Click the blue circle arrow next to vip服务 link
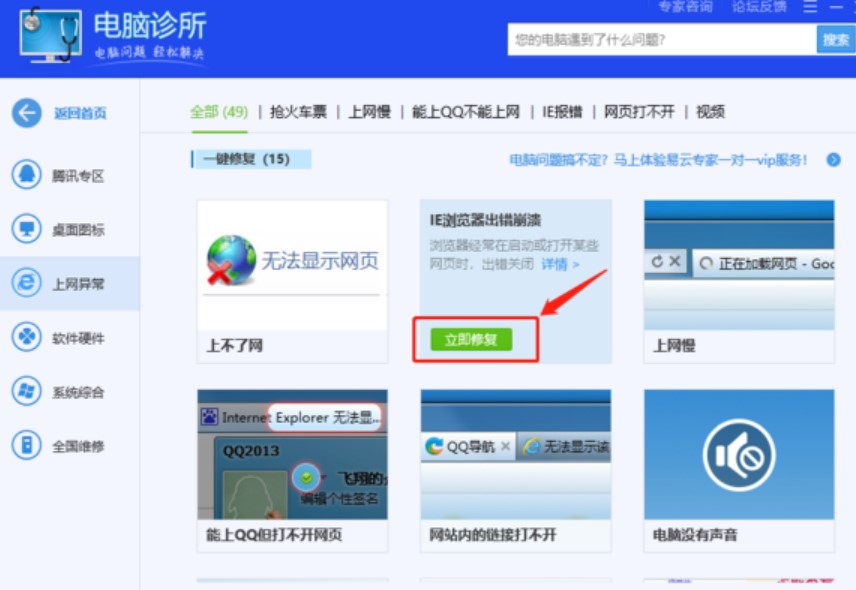856x590 pixels. coord(834,160)
